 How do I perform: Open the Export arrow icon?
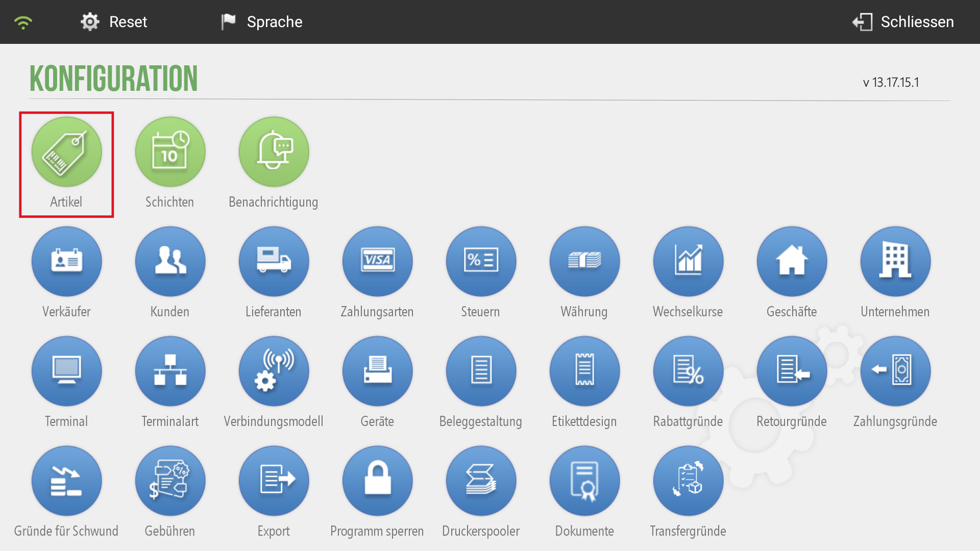coord(274,481)
